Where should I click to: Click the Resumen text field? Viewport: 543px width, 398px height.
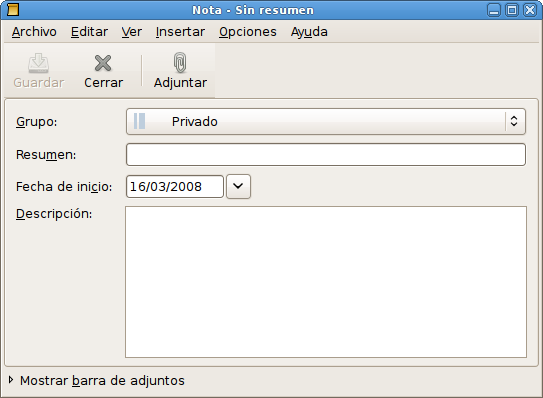[x=326, y=154]
